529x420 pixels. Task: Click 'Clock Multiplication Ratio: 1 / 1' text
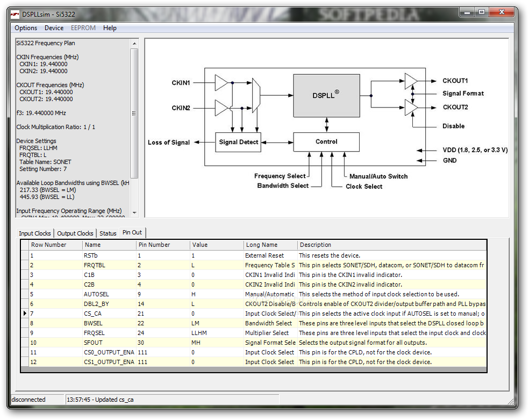(56, 127)
